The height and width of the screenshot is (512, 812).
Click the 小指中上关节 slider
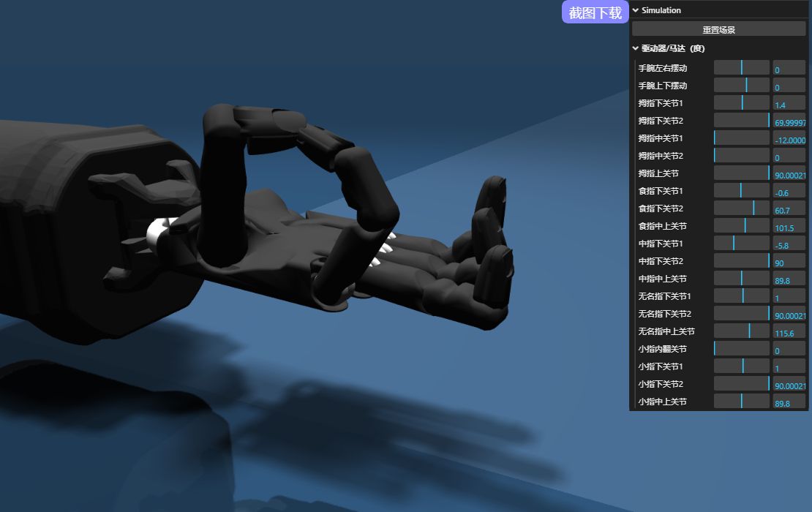741,402
